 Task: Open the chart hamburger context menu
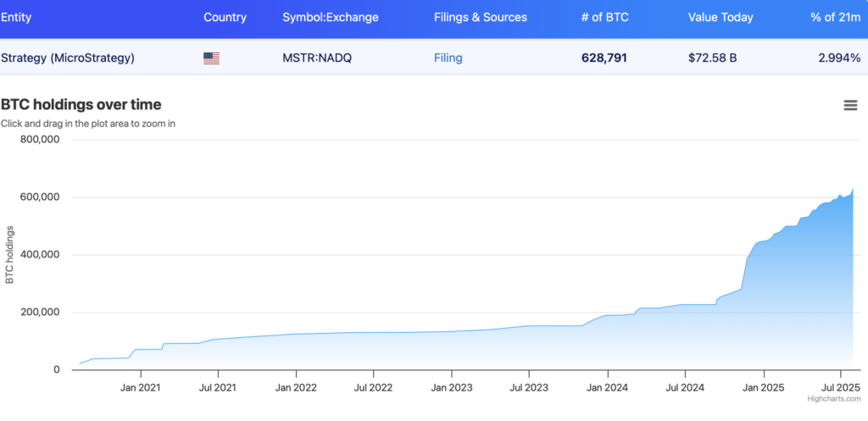(x=850, y=105)
